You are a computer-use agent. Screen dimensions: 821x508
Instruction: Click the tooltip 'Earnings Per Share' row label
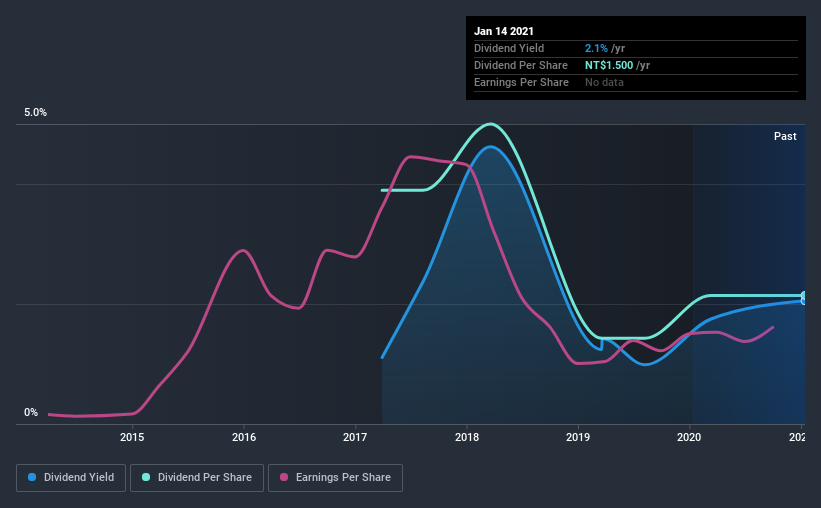pyautogui.click(x=521, y=82)
